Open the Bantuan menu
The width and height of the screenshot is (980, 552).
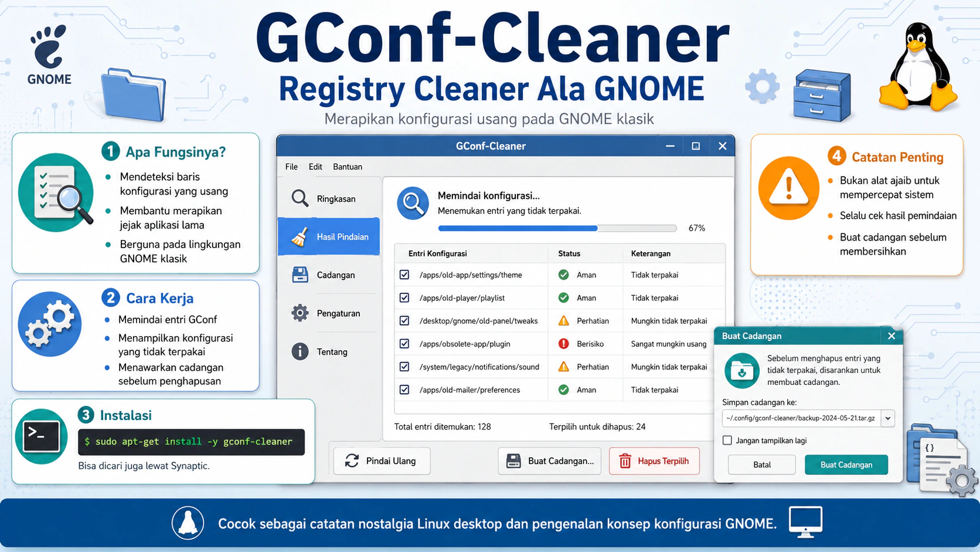point(348,167)
